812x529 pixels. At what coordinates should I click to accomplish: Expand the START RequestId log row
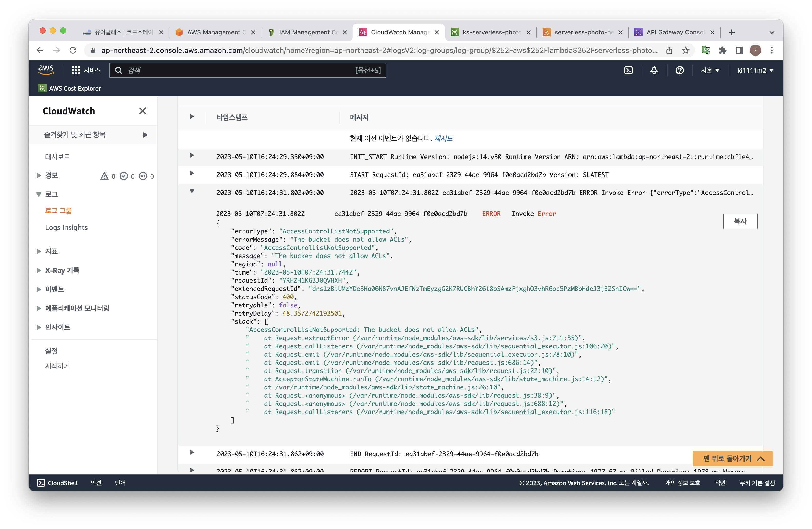point(192,173)
